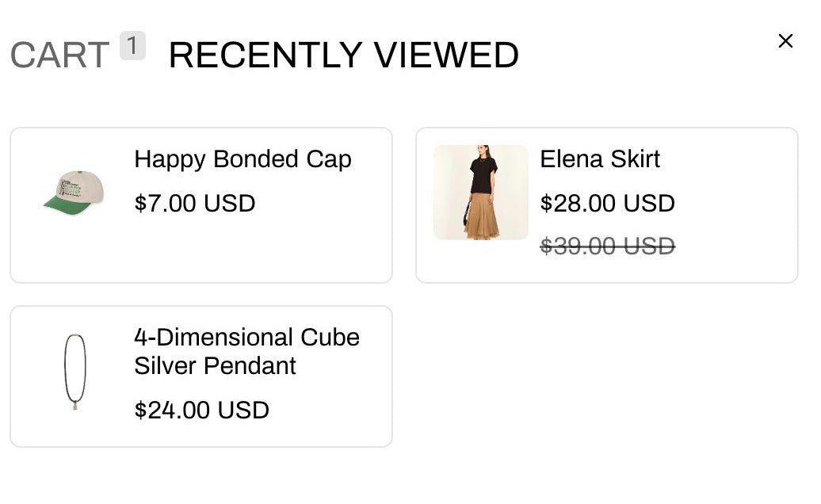Click the RECENTLY VIEWED heading text

342,54
